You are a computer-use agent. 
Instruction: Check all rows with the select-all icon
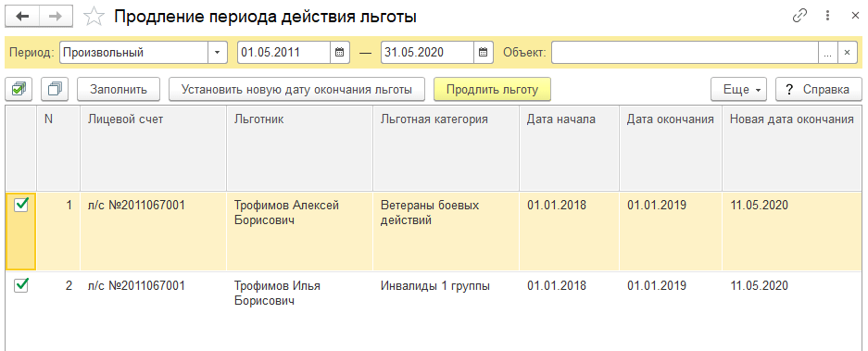pyautogui.click(x=19, y=89)
